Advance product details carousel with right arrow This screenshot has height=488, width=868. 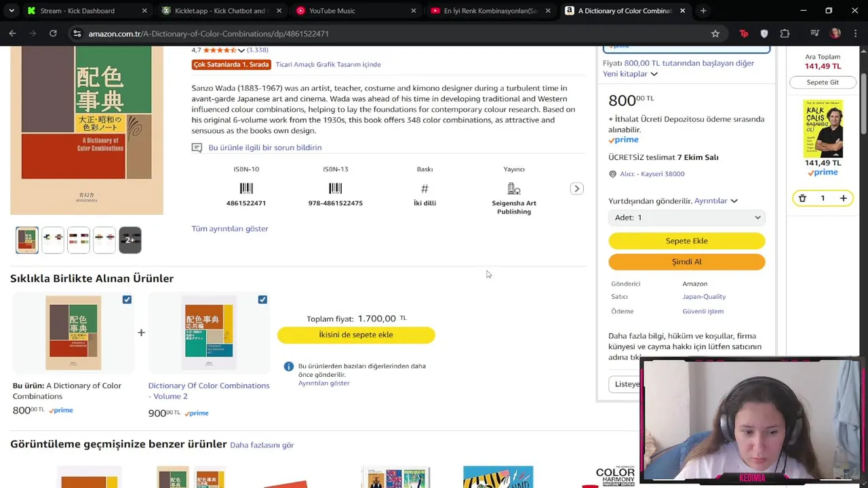click(x=576, y=188)
